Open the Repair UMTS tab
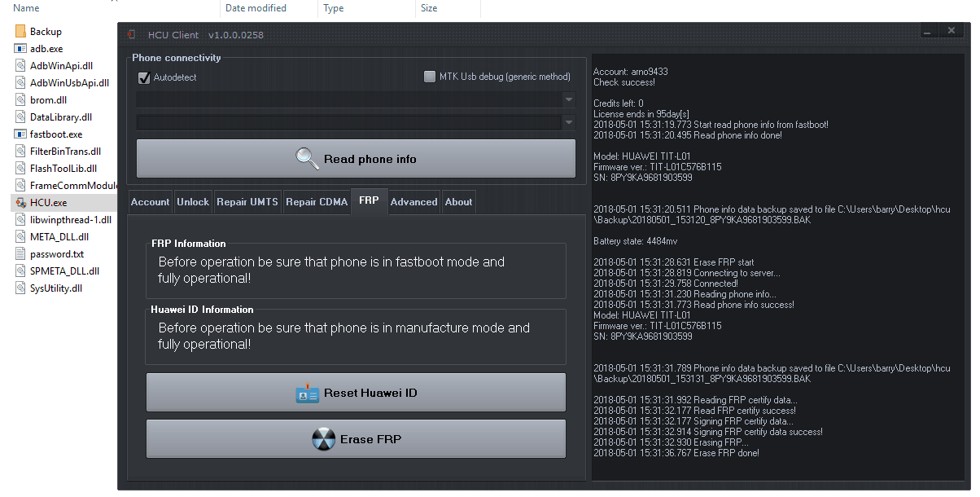This screenshot has width=980, height=497. [x=247, y=202]
